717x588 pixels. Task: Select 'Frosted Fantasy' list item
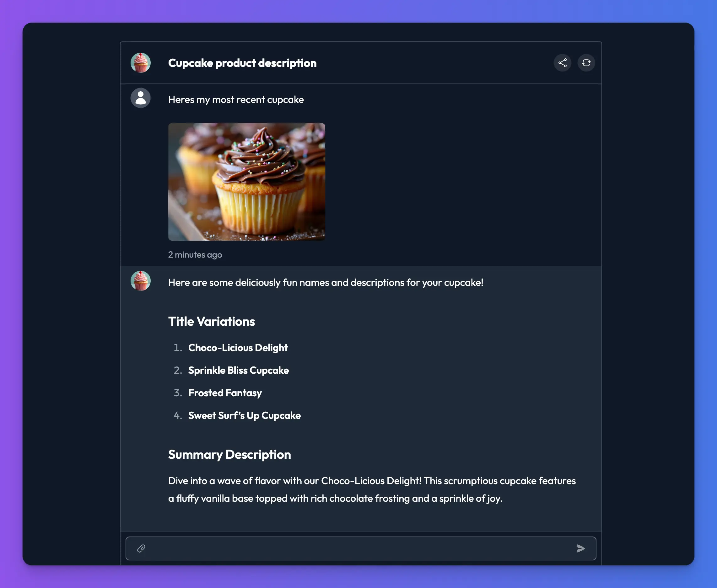pyautogui.click(x=225, y=393)
